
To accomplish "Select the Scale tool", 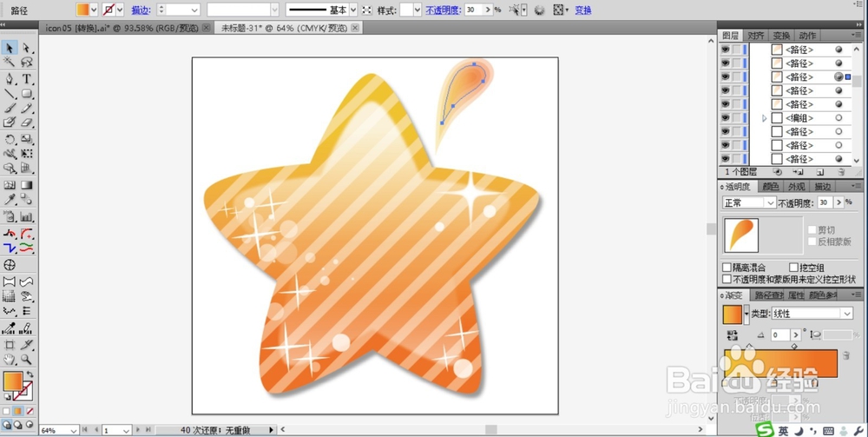I will tap(27, 139).
